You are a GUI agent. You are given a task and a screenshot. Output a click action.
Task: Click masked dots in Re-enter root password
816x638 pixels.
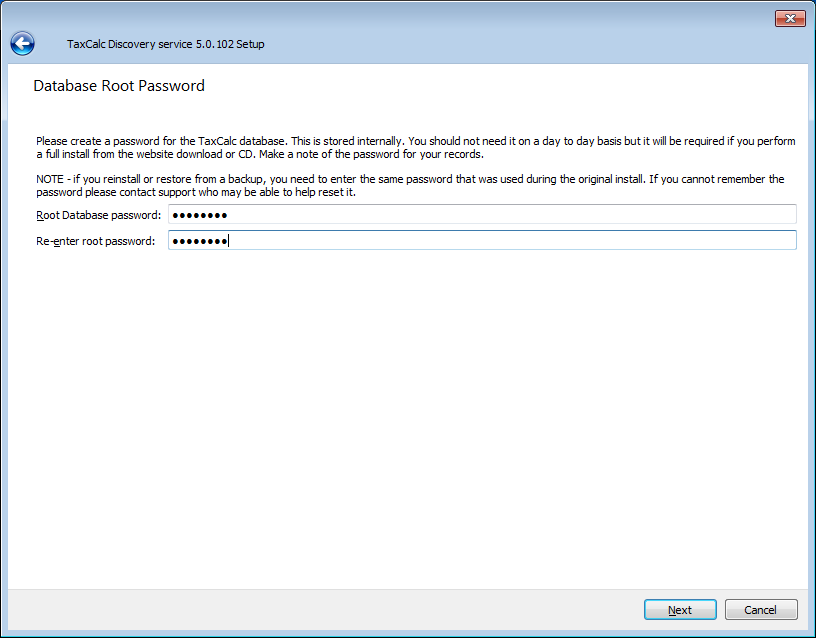(199, 241)
